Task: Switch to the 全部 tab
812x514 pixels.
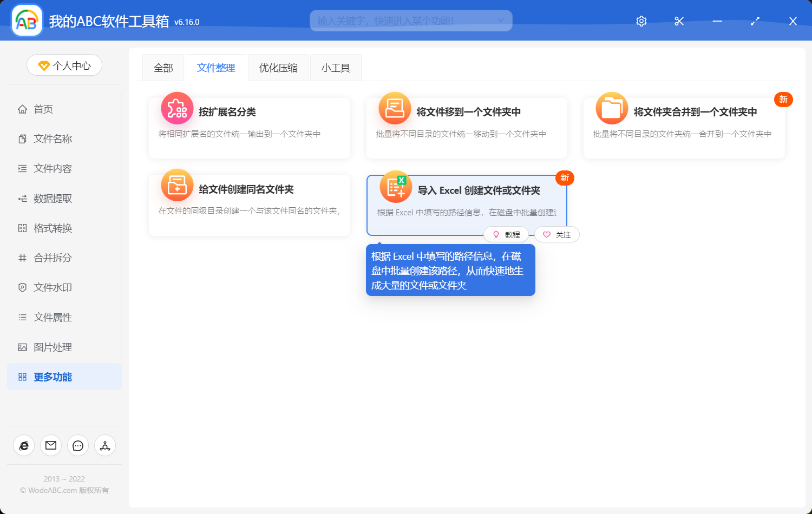Action: tap(163, 67)
